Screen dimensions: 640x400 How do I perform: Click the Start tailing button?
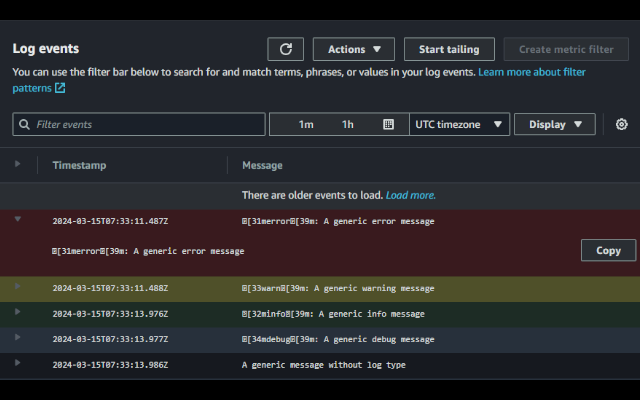(x=449, y=49)
